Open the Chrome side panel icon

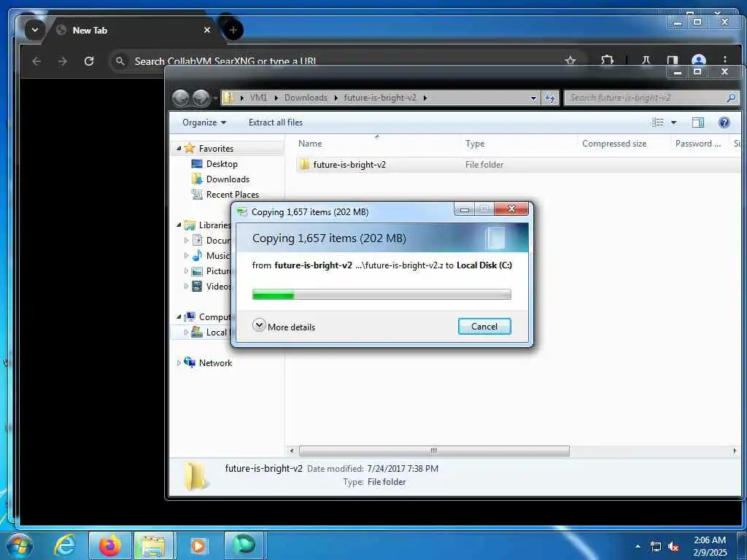click(672, 61)
